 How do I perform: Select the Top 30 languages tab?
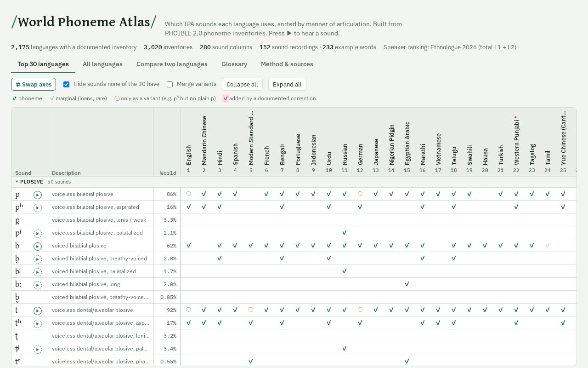[43, 64]
